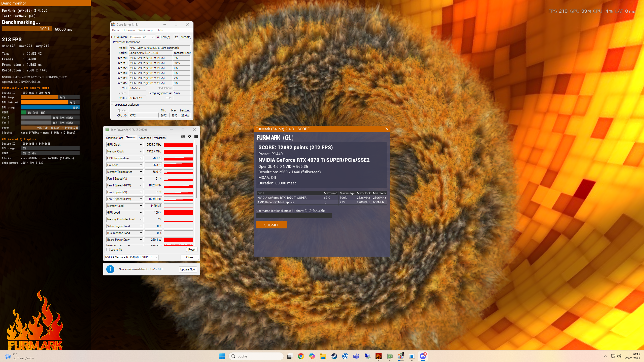
Task: Open the GPU selection combo box in GPU-Z
Action: (x=131, y=257)
